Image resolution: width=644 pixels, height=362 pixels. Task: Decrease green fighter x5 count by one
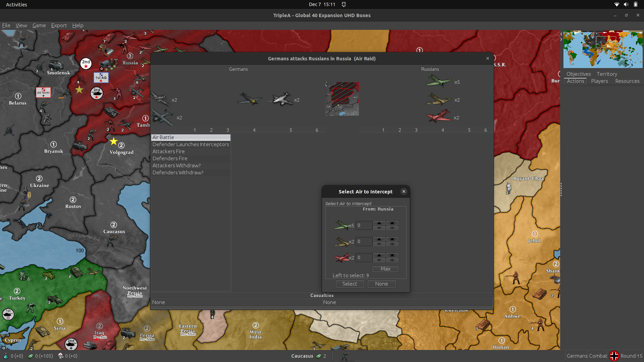379,228
